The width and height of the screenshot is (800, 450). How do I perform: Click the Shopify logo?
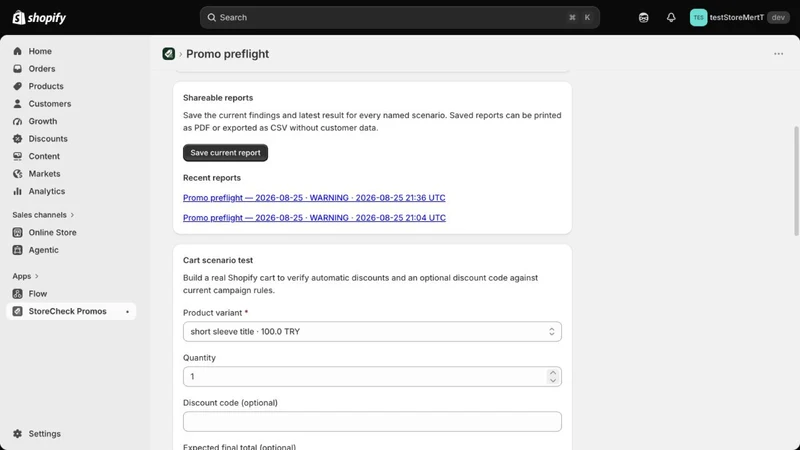pos(39,17)
